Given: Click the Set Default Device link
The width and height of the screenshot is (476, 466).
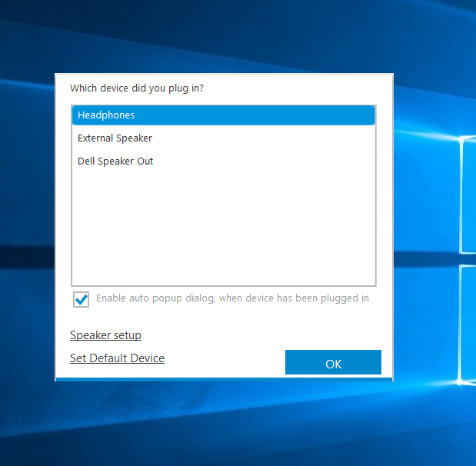Looking at the screenshot, I should click(x=117, y=358).
